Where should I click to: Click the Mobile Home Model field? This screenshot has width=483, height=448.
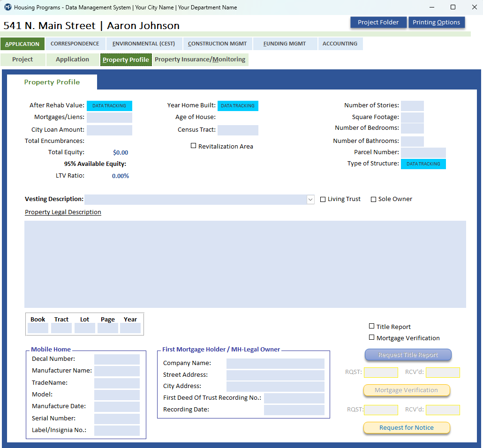[x=117, y=395]
